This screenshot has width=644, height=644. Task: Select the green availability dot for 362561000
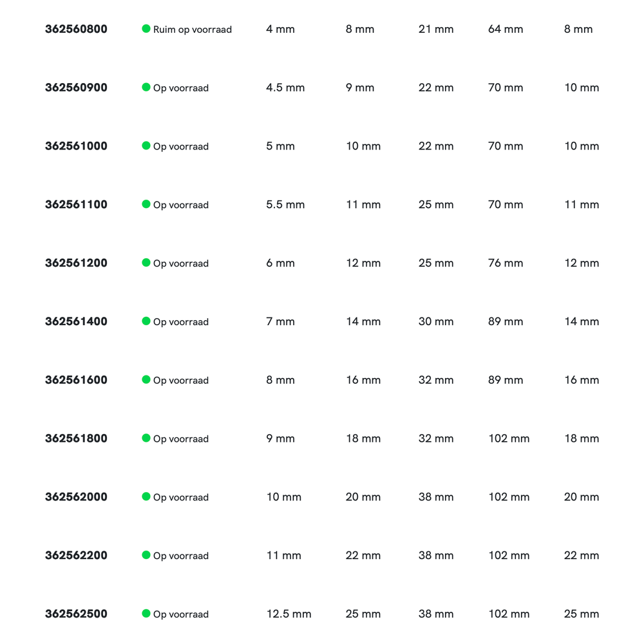[x=146, y=146]
